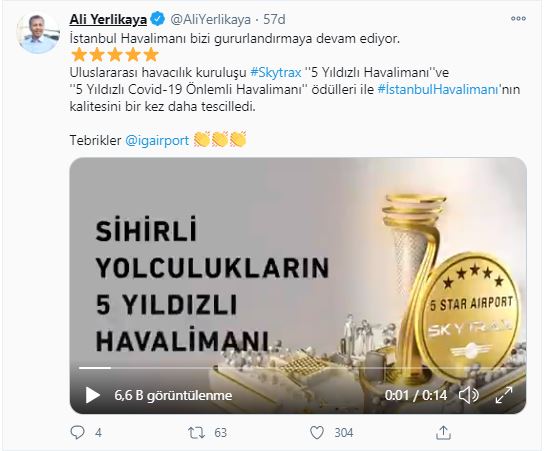
Task: Open the #İstanbulHavalimanı hashtag
Action: click(438, 89)
